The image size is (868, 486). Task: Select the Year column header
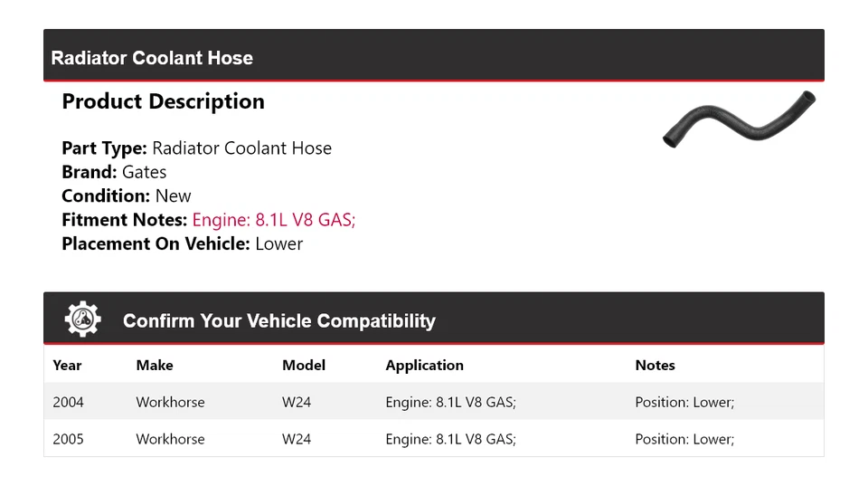click(x=67, y=366)
